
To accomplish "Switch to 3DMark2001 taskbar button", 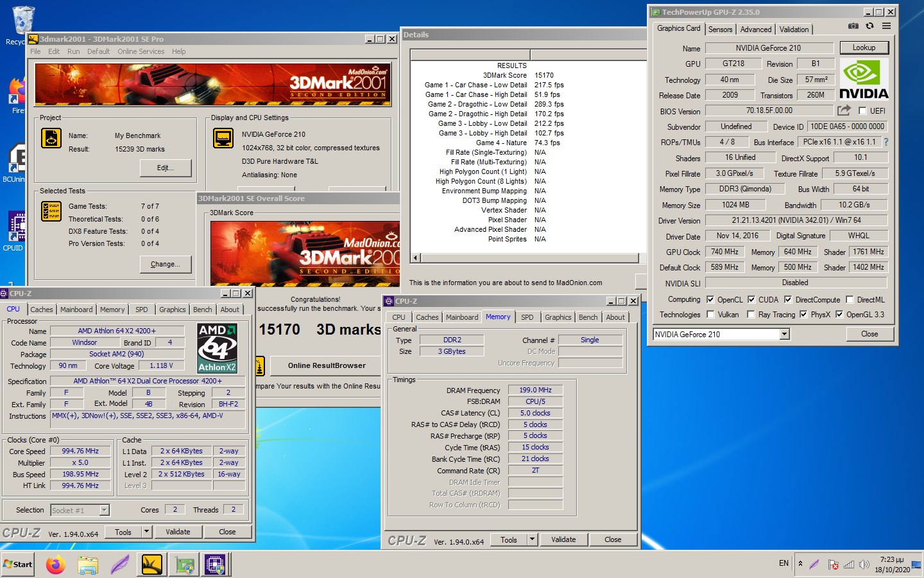I will [x=152, y=565].
